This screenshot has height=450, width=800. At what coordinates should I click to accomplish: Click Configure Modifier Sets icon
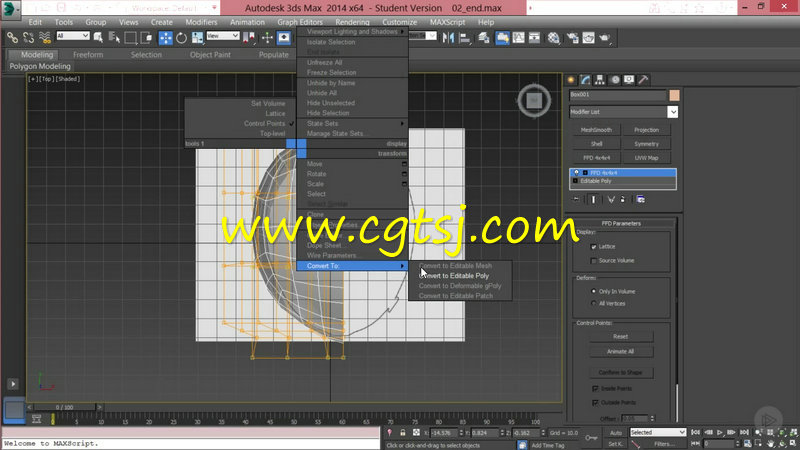[641, 199]
